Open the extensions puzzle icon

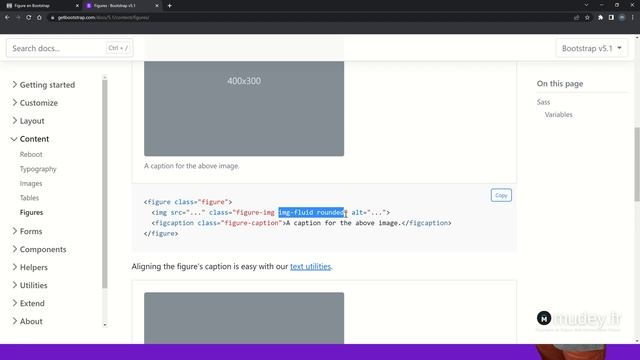pyautogui.click(x=600, y=18)
